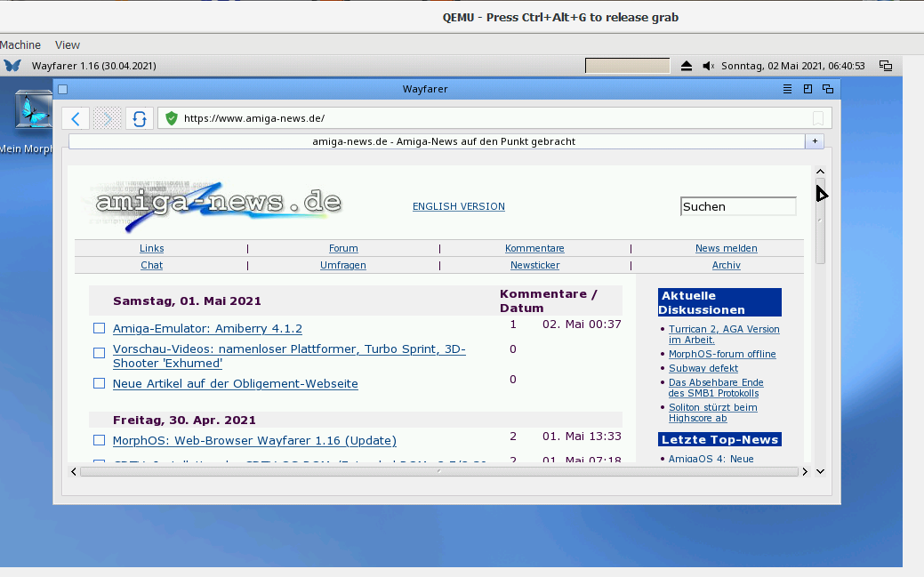Click the eject icon in the top bar
The height and width of the screenshot is (577, 924).
[687, 66]
